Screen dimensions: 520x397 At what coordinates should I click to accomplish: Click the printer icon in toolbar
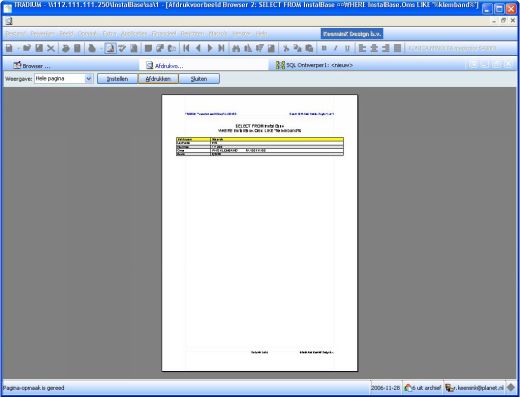pyautogui.click(x=66, y=48)
